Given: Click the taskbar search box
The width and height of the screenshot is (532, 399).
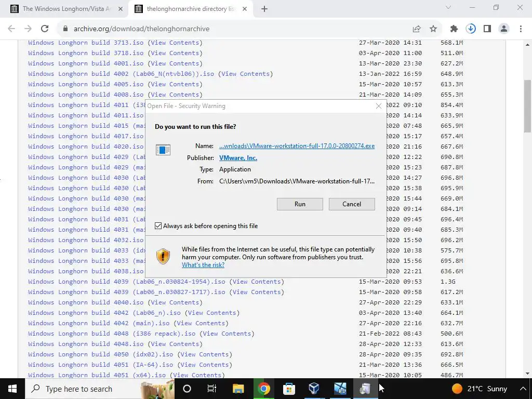Looking at the screenshot, I should coord(100,389).
